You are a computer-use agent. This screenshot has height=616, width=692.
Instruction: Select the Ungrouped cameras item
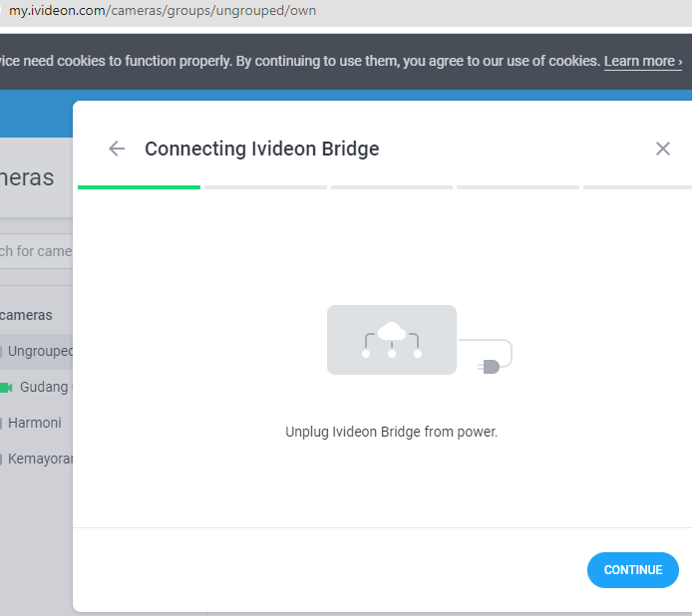(x=36, y=351)
